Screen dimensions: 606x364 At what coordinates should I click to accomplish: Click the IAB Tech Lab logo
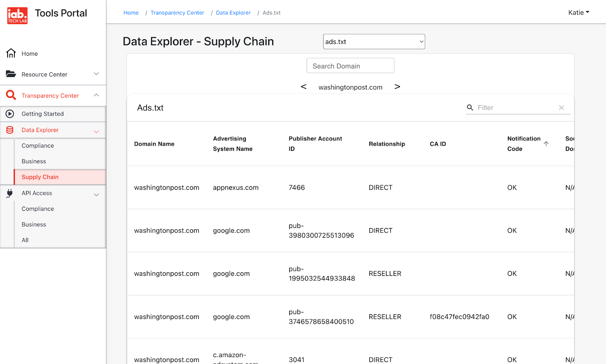pos(17,16)
